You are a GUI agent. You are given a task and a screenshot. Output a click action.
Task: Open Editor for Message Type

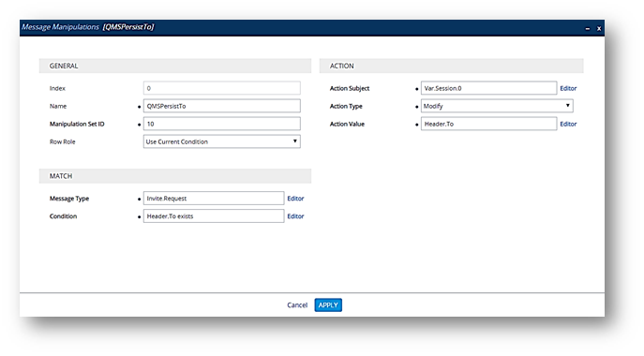coord(295,199)
